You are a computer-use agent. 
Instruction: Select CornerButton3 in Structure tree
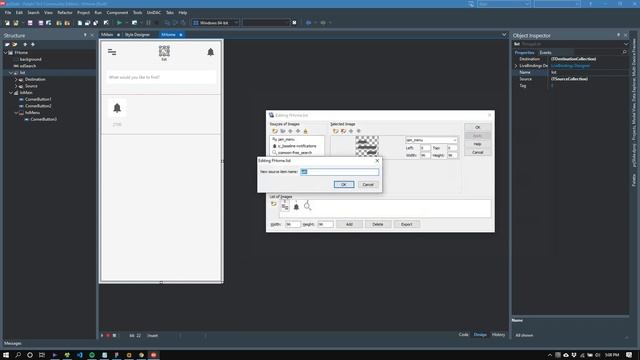(x=44, y=119)
